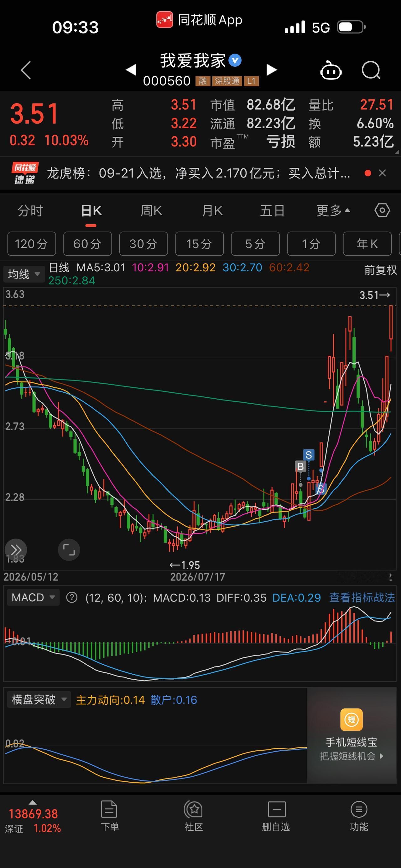401x868 pixels.
Task: Select 年K period button
Action: (x=367, y=244)
